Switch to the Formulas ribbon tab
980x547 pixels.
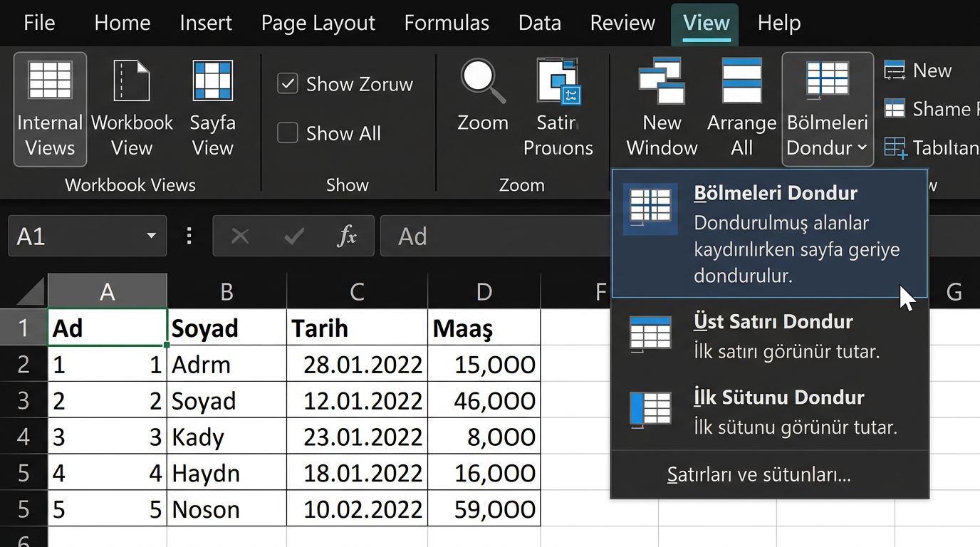click(x=447, y=23)
